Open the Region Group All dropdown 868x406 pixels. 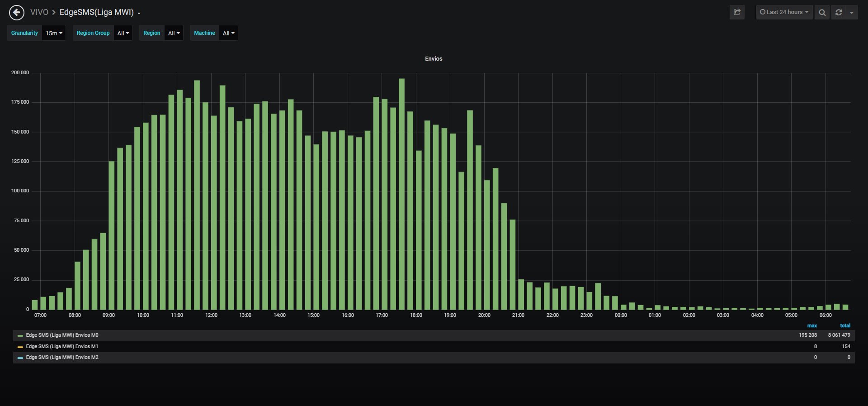pos(123,33)
